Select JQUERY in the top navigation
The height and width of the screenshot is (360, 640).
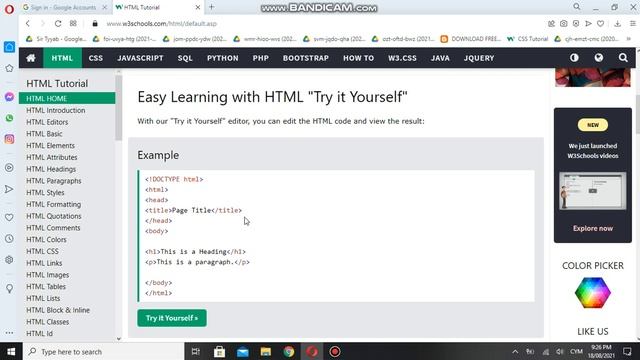coord(479,58)
